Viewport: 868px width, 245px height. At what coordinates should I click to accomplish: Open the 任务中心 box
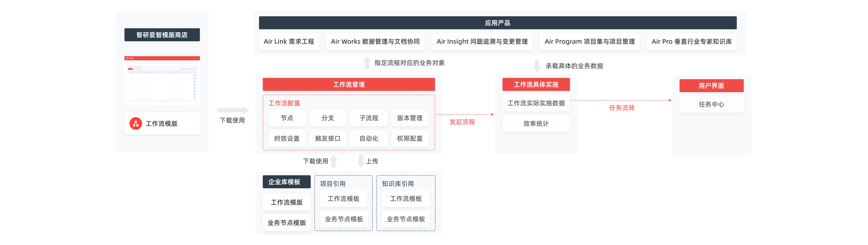pos(711,104)
